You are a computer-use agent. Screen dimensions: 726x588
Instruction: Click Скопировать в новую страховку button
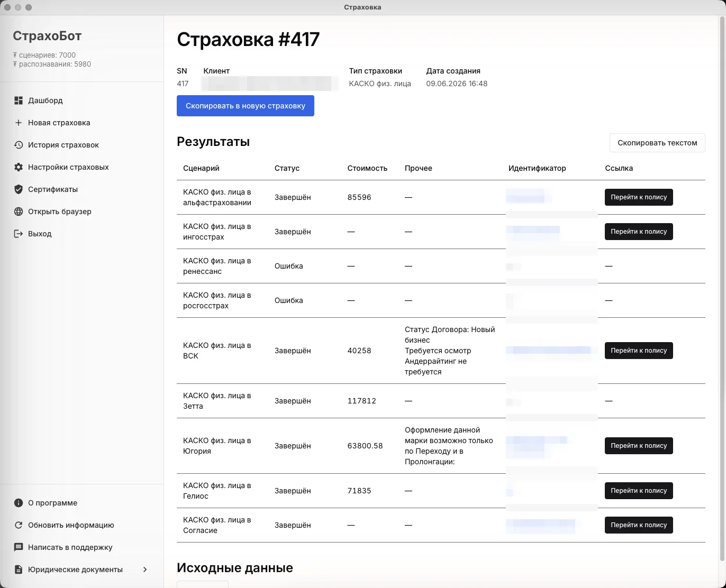246,106
